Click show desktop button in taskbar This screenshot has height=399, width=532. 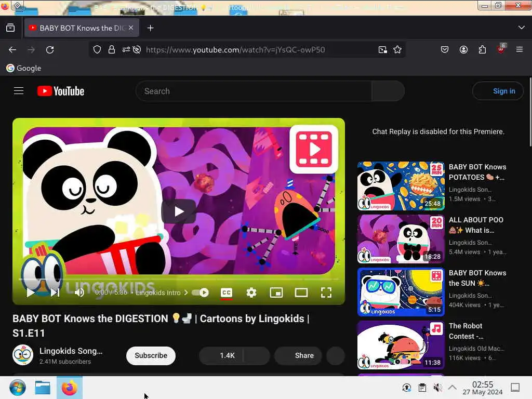515,388
